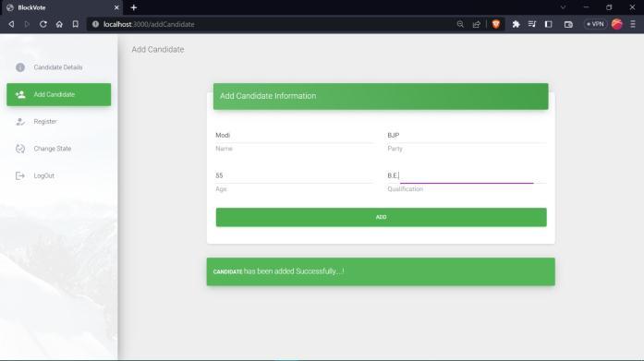Click LogOut in sidebar
The width and height of the screenshot is (644, 361).
pyautogui.click(x=59, y=175)
